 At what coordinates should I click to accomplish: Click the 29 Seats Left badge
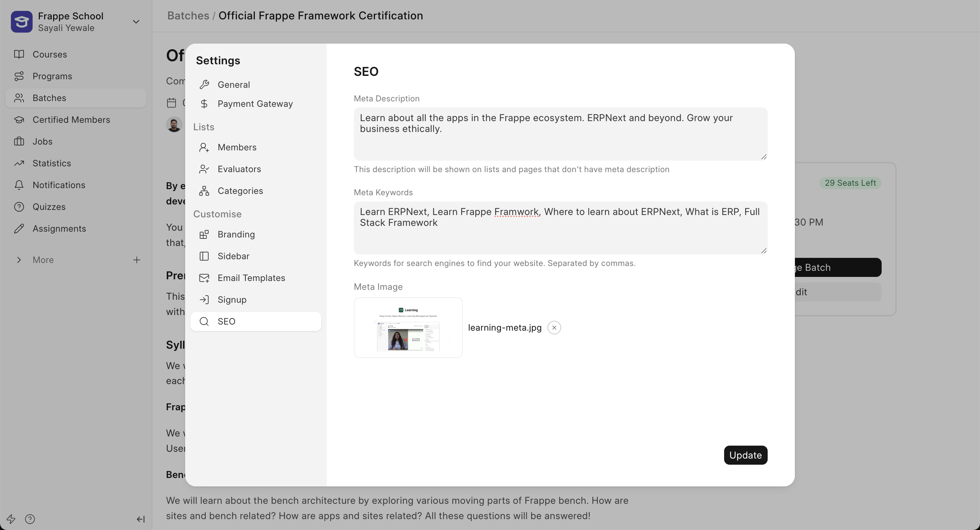(x=850, y=183)
